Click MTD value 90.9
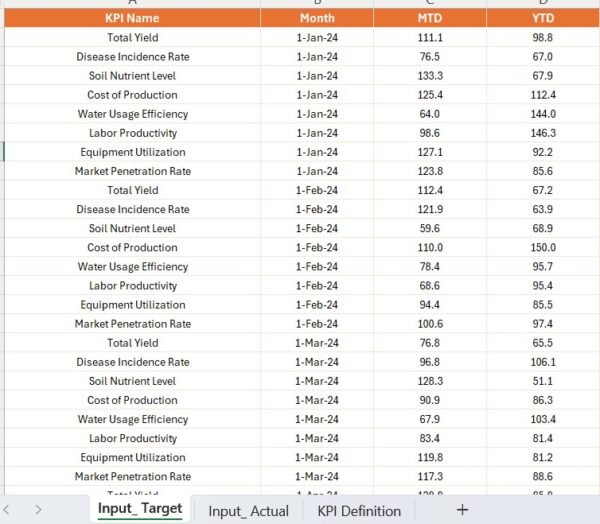600x524 pixels. [x=430, y=400]
